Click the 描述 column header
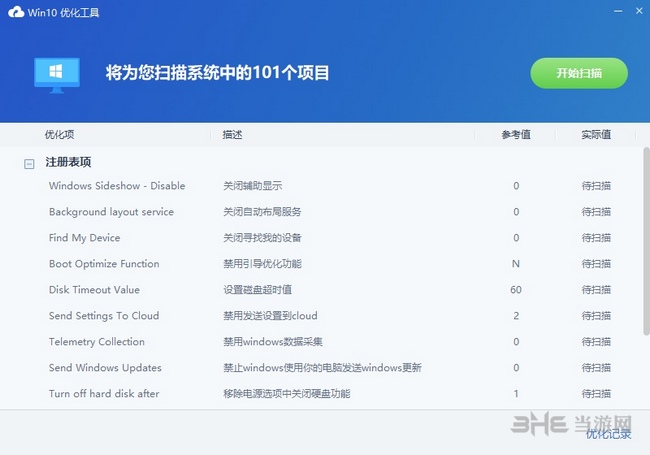The height and width of the screenshot is (455, 650). tap(232, 135)
